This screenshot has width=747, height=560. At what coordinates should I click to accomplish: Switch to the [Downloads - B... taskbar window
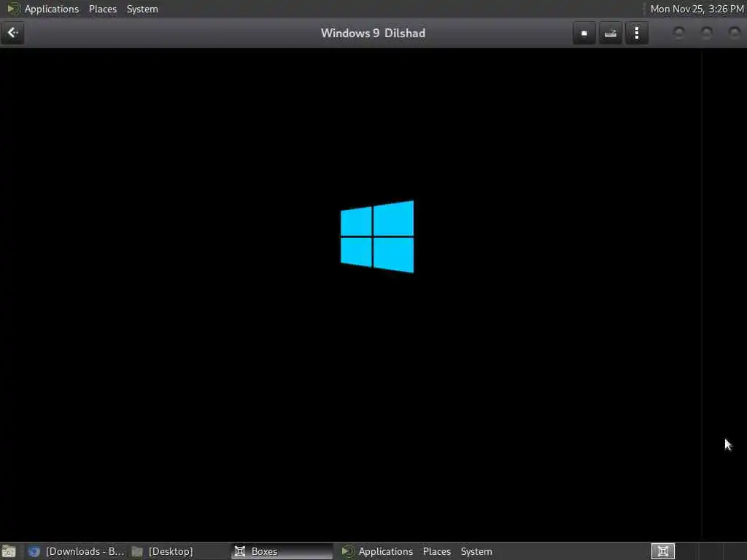[76, 551]
